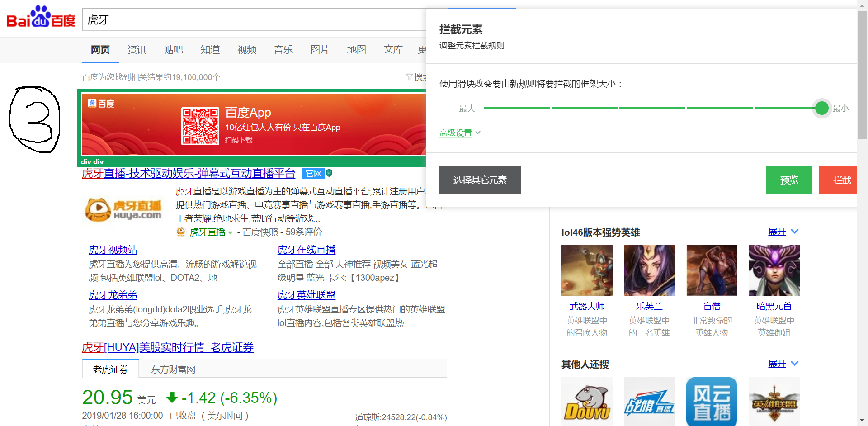Open the 虎牙在线直播 link
Screen dimensions: 868x426
[307, 250]
